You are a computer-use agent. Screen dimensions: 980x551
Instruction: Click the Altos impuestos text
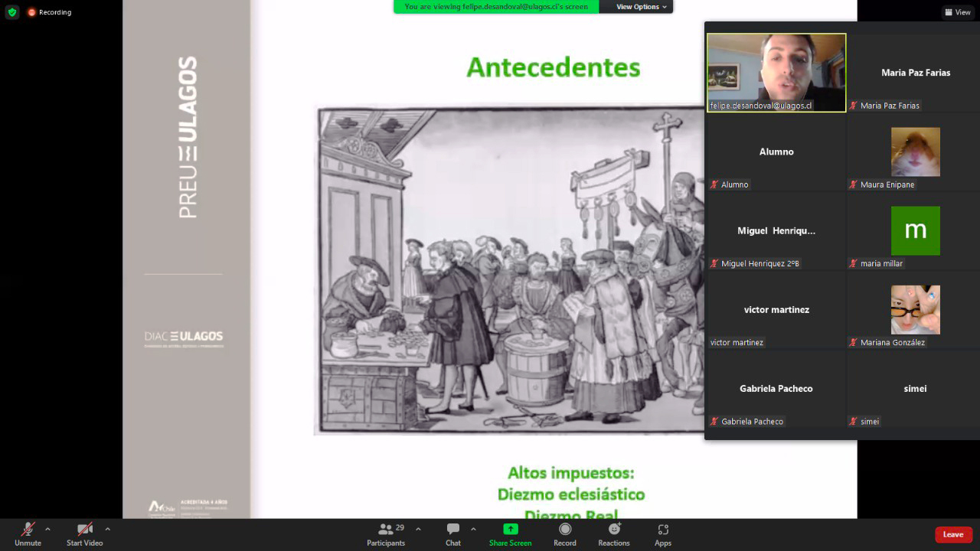571,473
